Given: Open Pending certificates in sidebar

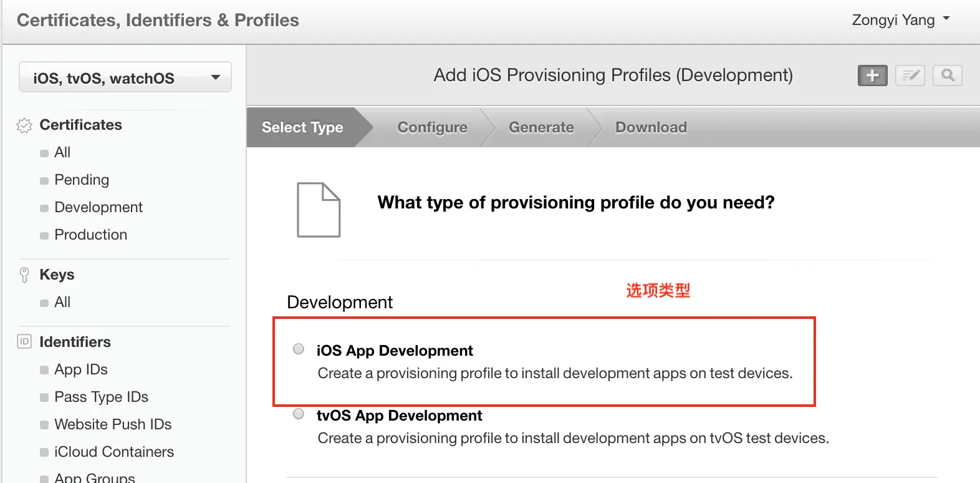Looking at the screenshot, I should coord(82,180).
